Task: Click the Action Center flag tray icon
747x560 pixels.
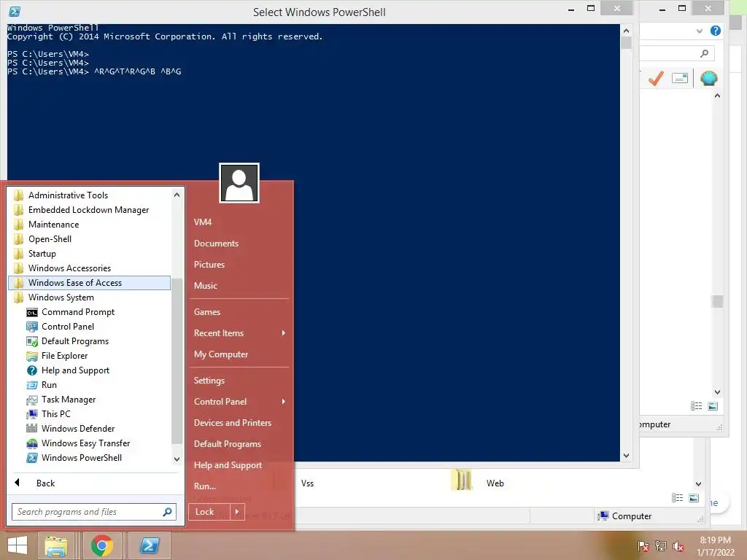Action: click(x=643, y=545)
